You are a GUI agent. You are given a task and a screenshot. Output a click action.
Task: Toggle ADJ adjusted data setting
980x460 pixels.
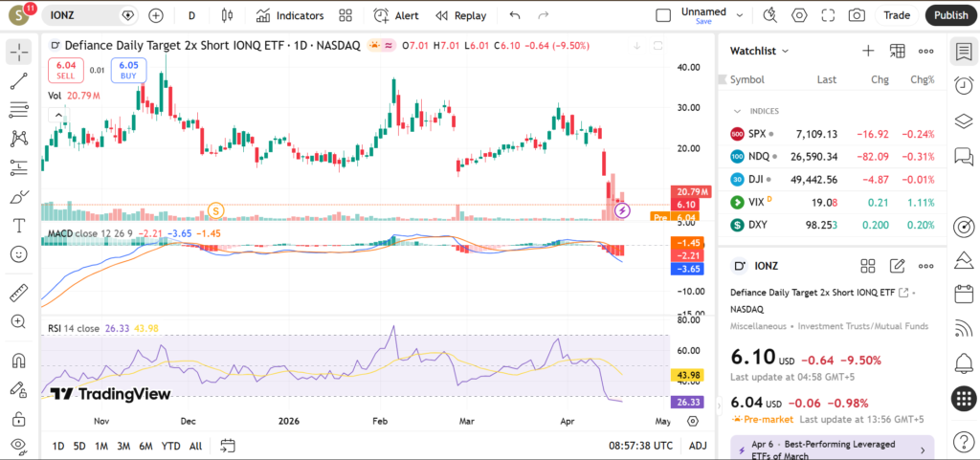point(698,446)
